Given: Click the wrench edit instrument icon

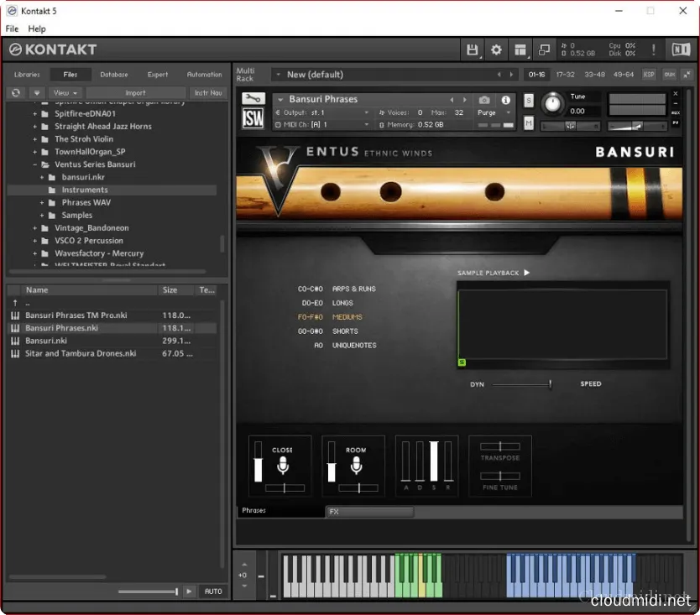Looking at the screenshot, I should 252,99.
